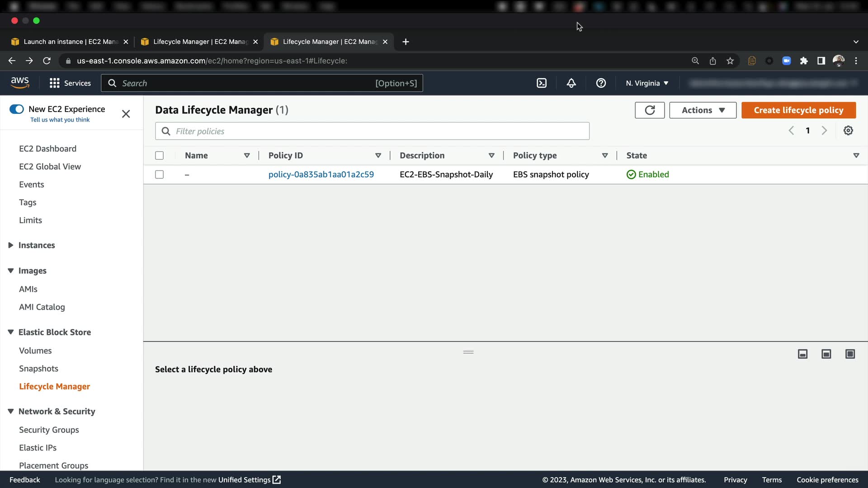Image resolution: width=868 pixels, height=488 pixels.
Task: Open the N. Virginia region selector
Action: coord(647,83)
